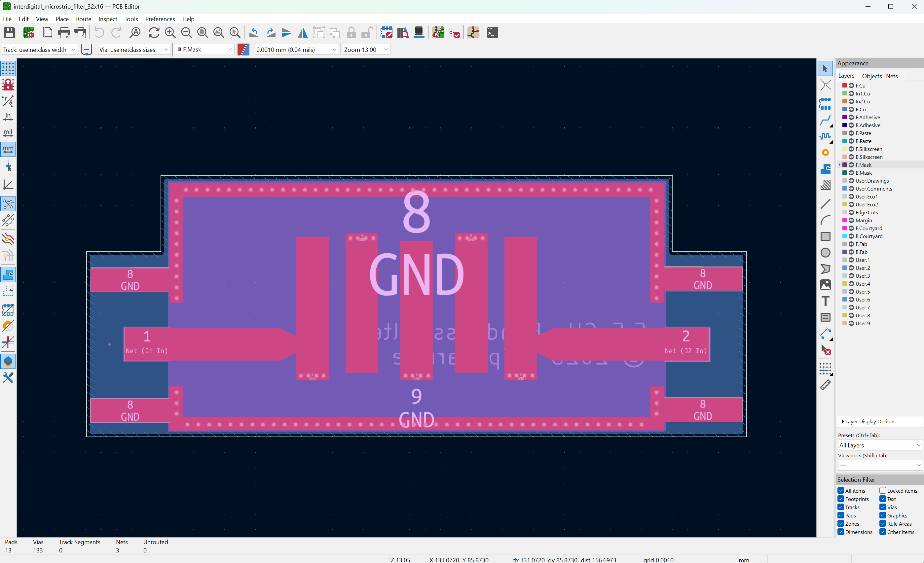Open the Design Rules Checker icon
Image resolution: width=924 pixels, height=563 pixels.
click(x=455, y=33)
